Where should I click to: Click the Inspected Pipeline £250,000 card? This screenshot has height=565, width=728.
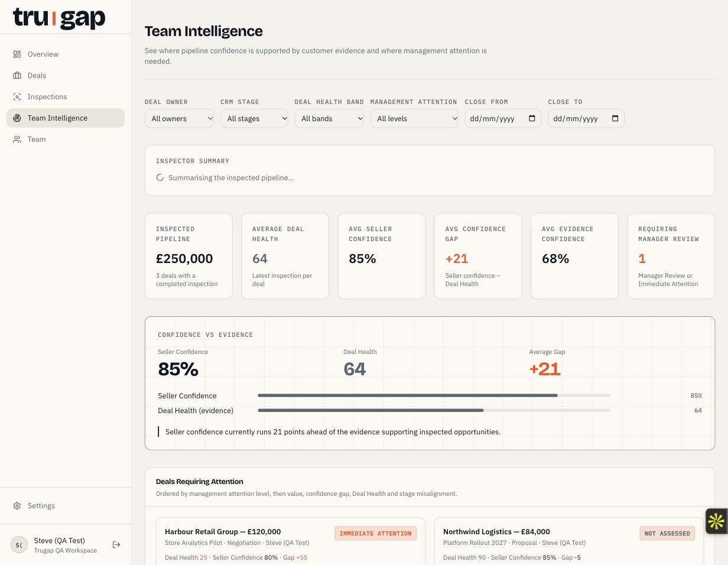pos(188,256)
